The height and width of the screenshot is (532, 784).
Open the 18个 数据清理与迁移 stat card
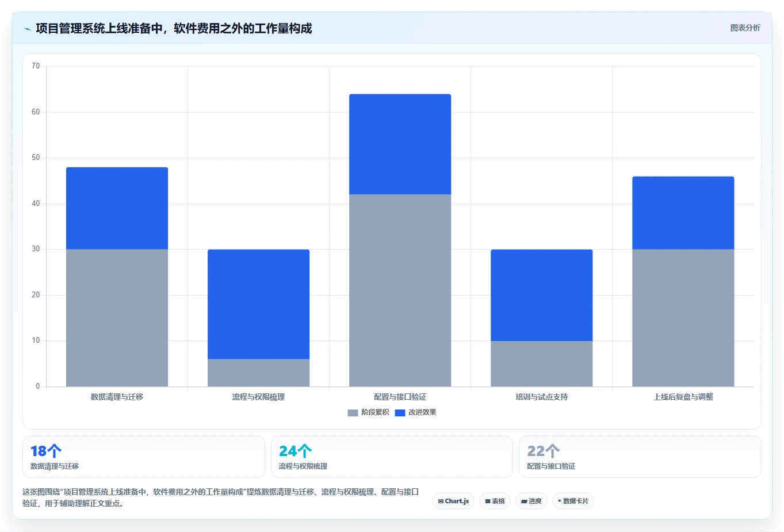(x=143, y=457)
